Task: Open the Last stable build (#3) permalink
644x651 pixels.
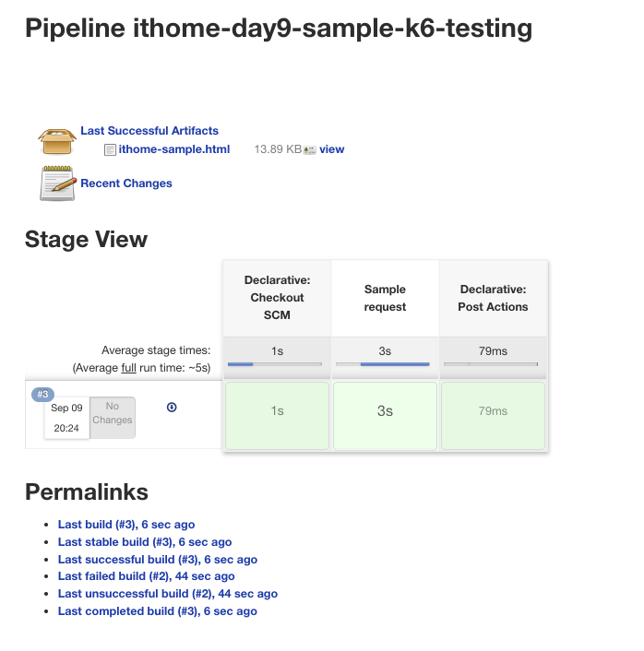Action: click(145, 542)
